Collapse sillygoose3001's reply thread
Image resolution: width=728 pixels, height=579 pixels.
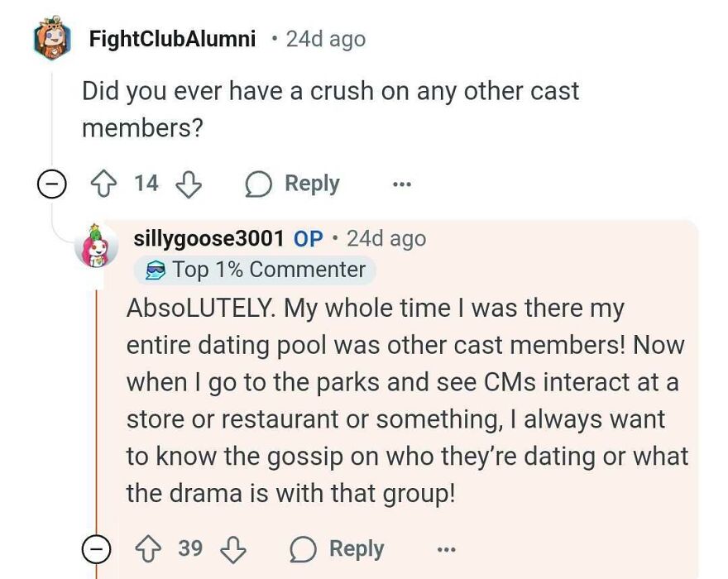97,548
